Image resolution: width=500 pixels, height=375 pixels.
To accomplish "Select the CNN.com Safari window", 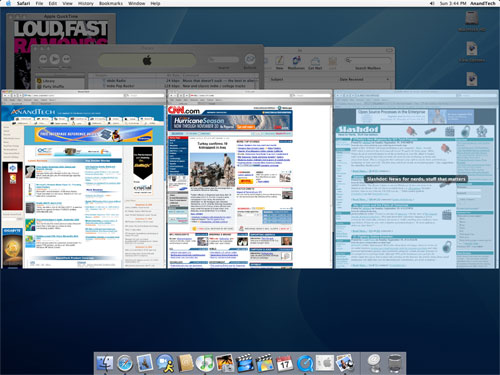I will click(x=250, y=179).
